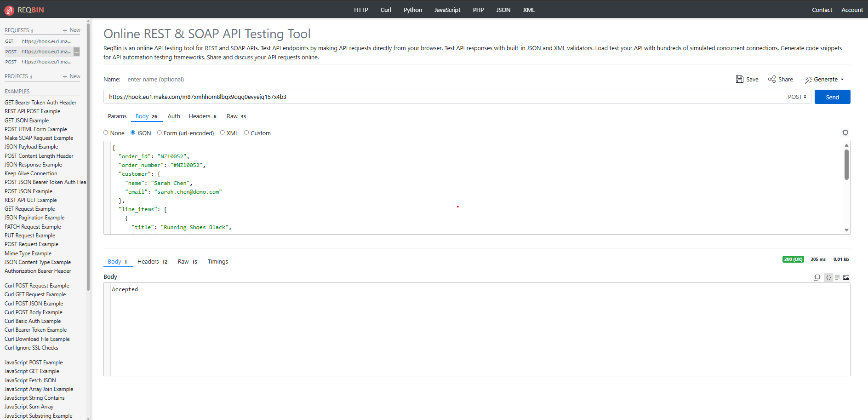Click the blue Send button
868x420 pixels.
[x=832, y=97]
